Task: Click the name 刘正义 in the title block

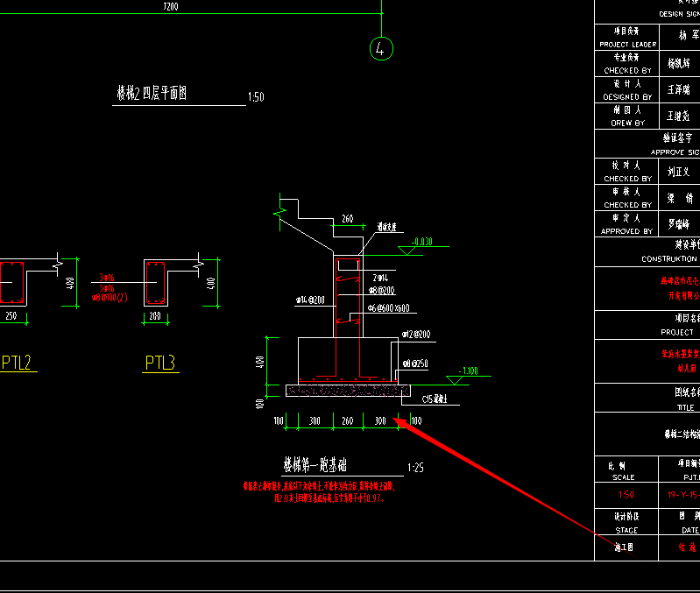Action: point(678,172)
